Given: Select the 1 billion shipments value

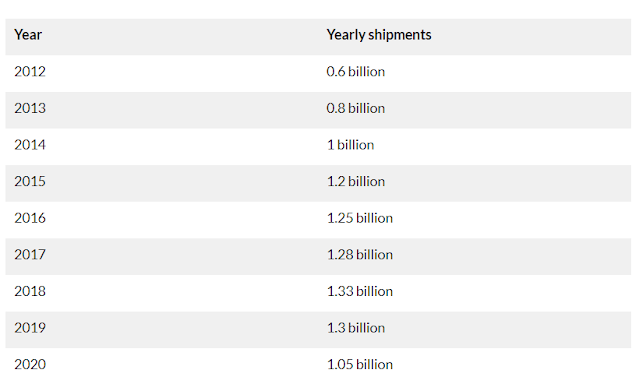Looking at the screenshot, I should click(350, 145).
